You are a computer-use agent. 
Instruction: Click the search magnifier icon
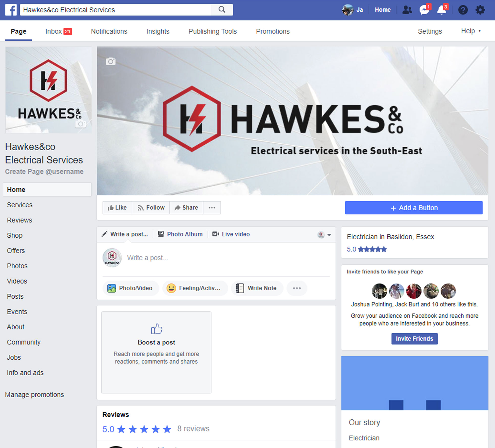coord(222,10)
